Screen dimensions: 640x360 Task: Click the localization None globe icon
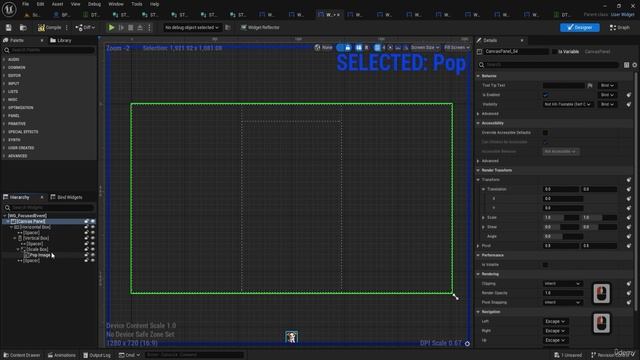tap(317, 47)
